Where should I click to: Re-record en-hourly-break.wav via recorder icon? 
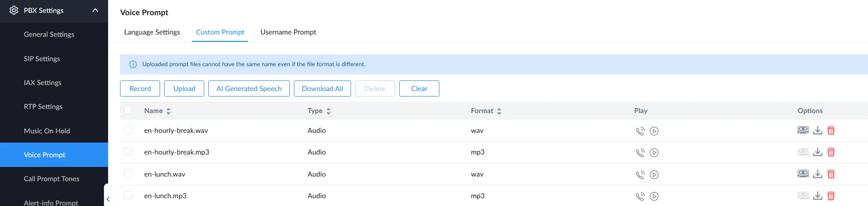tap(803, 130)
